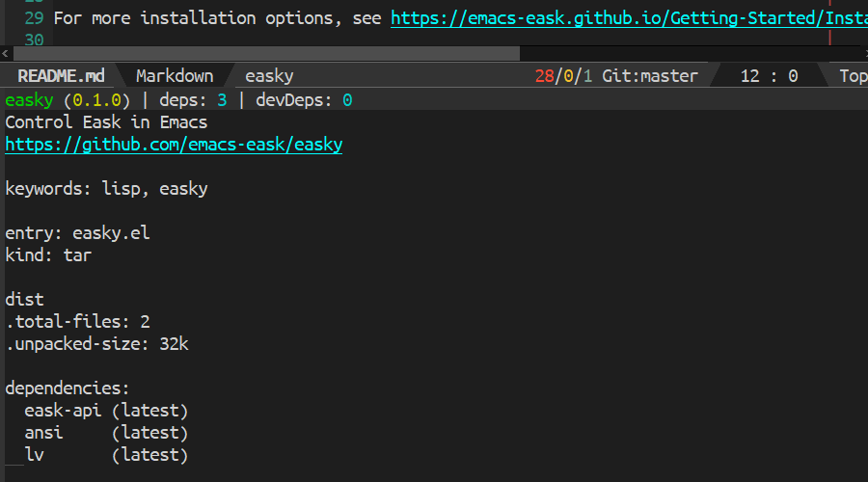Click the left scroll arrow
The image size is (868, 482).
click(x=5, y=53)
